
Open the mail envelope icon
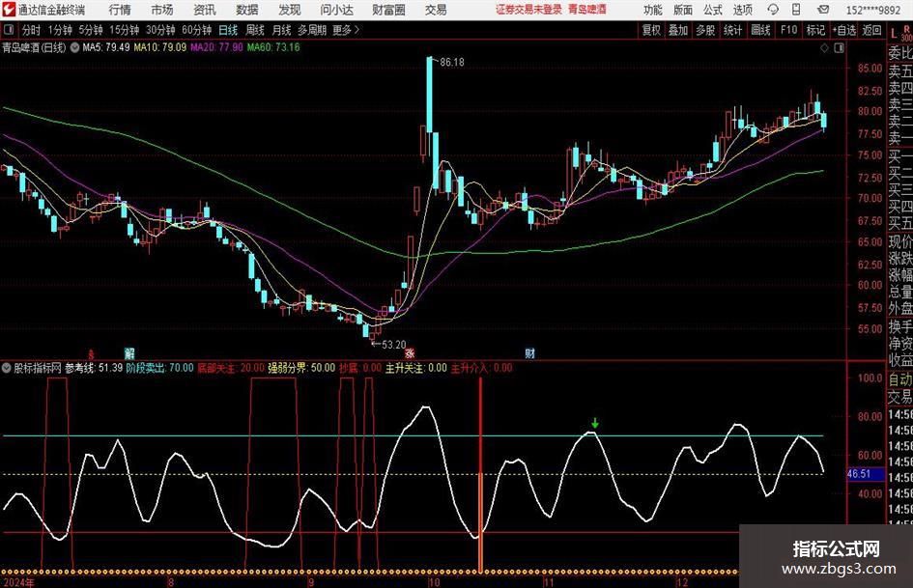[x=823, y=10]
